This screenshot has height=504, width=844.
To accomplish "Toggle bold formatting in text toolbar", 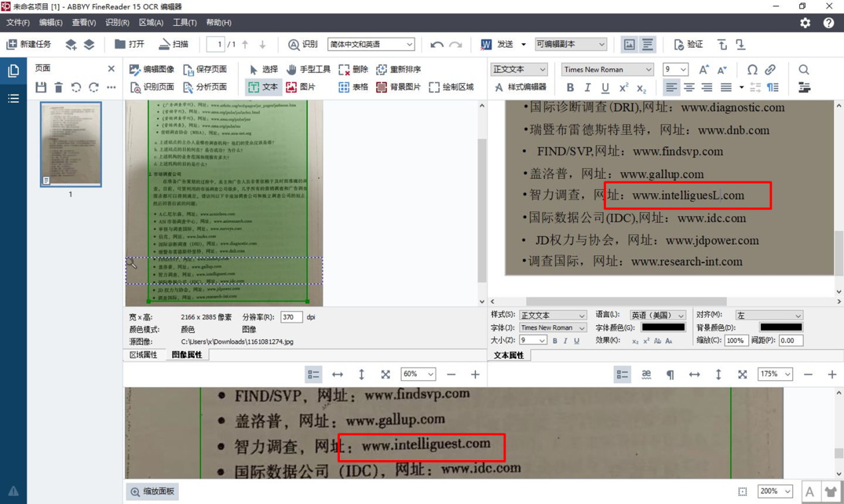I will point(570,88).
